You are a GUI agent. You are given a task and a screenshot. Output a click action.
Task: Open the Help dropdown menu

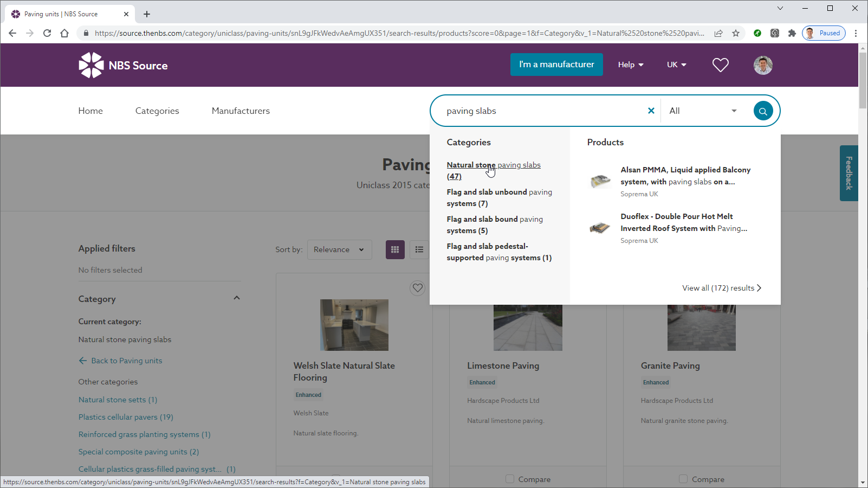coord(631,65)
